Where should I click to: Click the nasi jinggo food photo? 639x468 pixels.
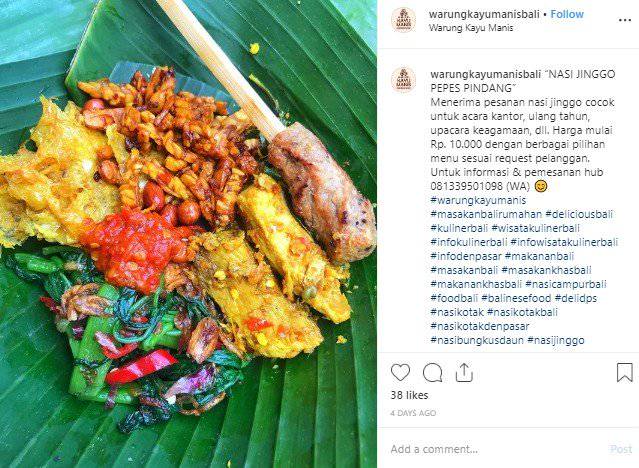click(188, 234)
